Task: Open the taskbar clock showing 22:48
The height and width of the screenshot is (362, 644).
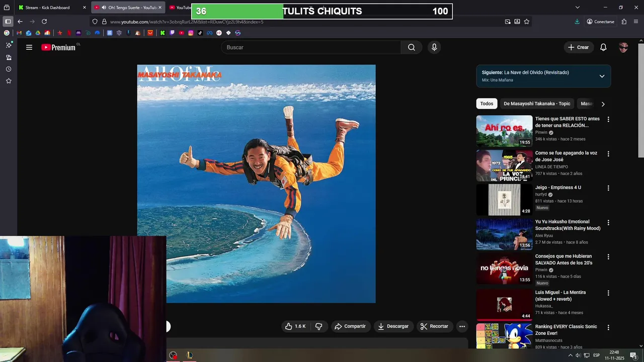Action: (x=614, y=355)
